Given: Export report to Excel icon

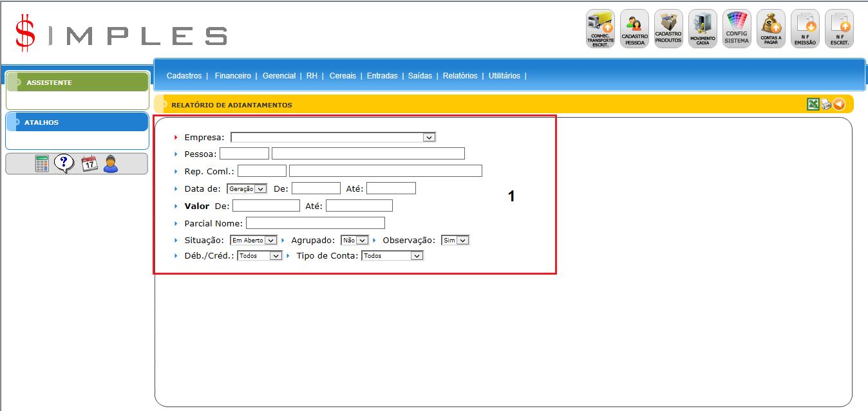Looking at the screenshot, I should click(813, 104).
